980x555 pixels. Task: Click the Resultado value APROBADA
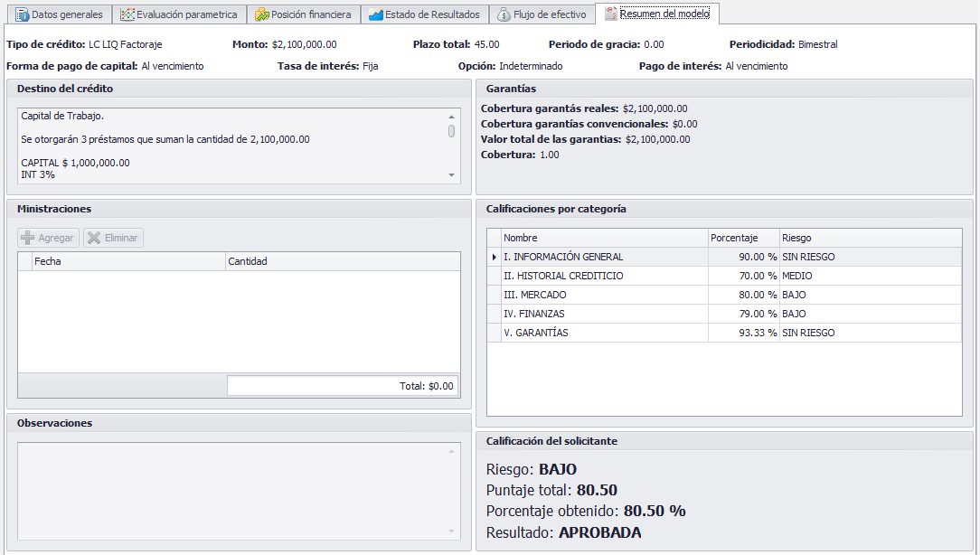coord(600,532)
